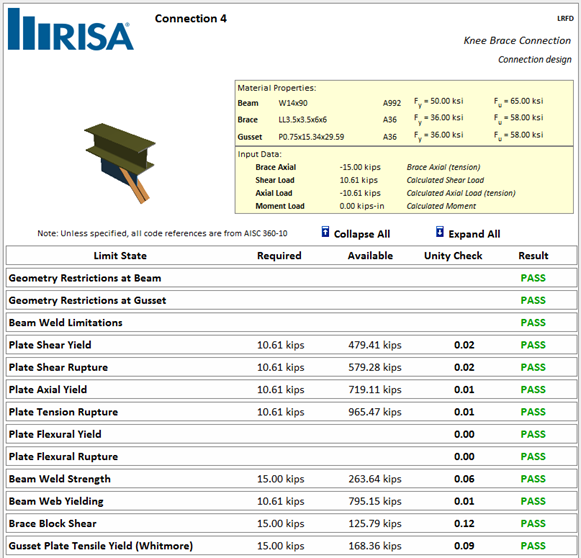Expand the Geometry Restrictions at Gusset row
The width and height of the screenshot is (581, 558).
[x=291, y=300]
